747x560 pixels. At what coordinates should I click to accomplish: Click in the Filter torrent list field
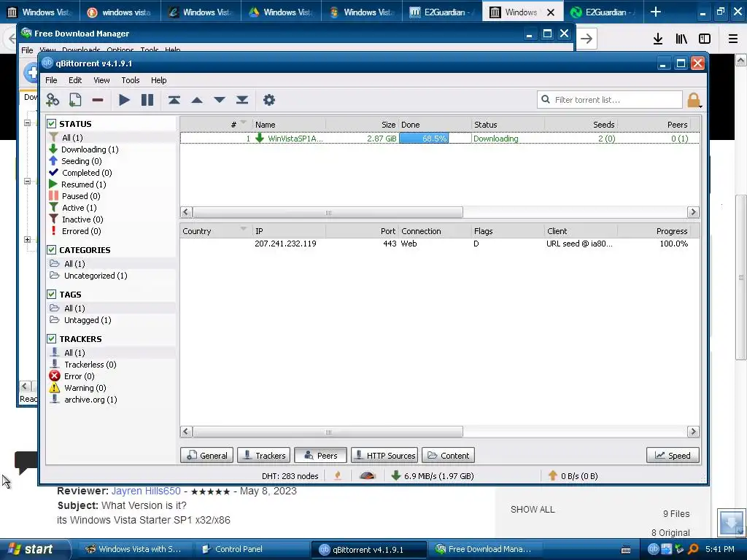[x=610, y=100]
